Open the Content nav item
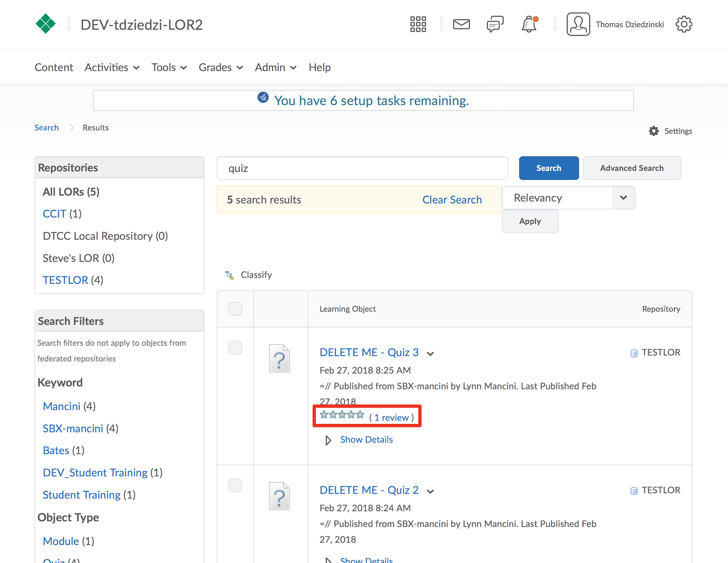 coord(54,68)
